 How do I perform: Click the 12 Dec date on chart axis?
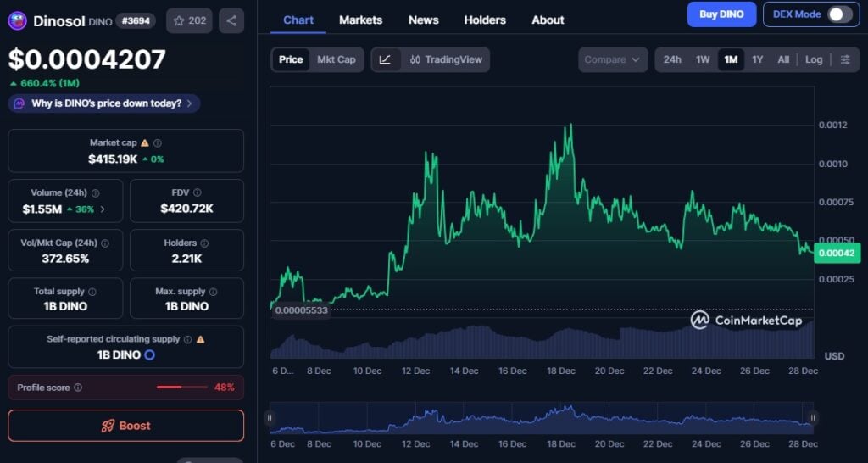415,371
